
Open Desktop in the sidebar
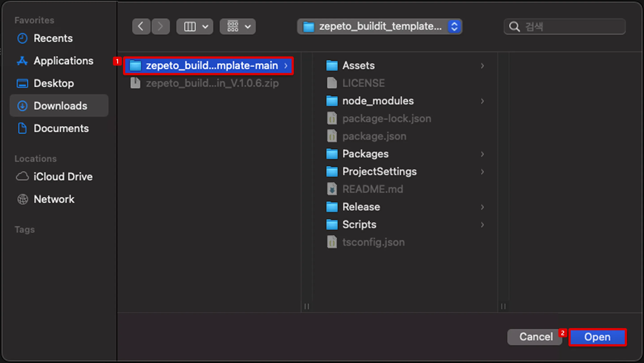click(x=59, y=83)
